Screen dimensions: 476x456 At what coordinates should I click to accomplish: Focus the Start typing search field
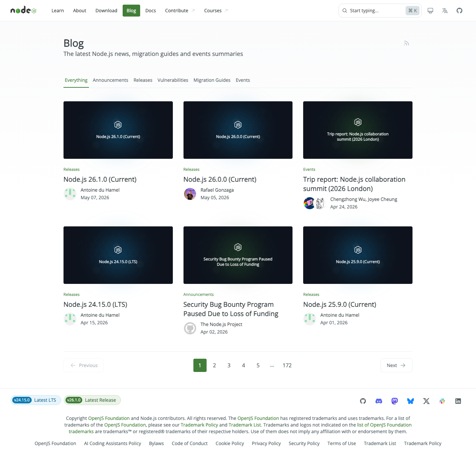point(380,11)
